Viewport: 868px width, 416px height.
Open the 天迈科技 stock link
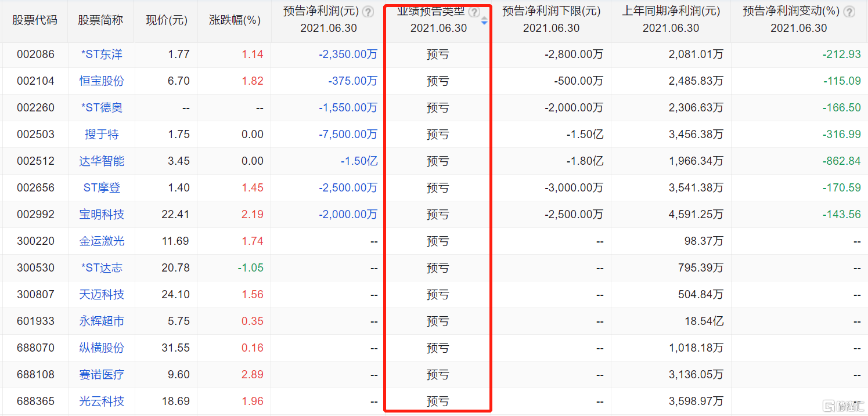coord(102,295)
